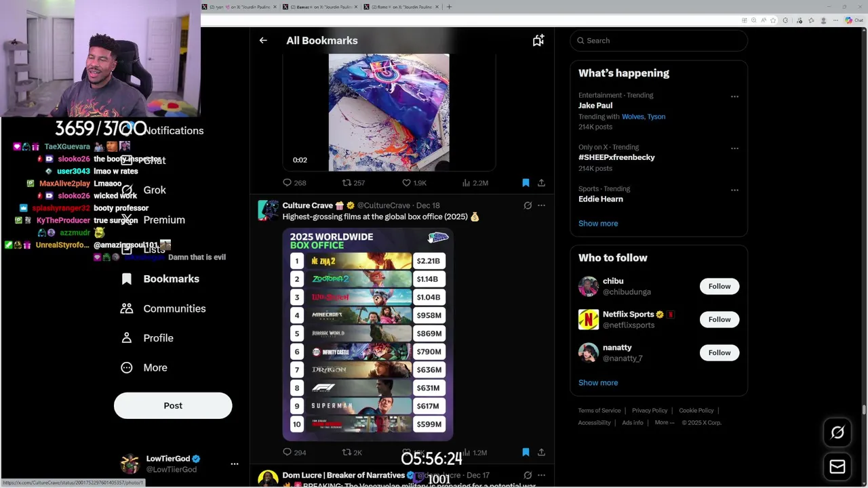This screenshot has width=868, height=488.
Task: Open the nanatty profile avatar
Action: 589,352
